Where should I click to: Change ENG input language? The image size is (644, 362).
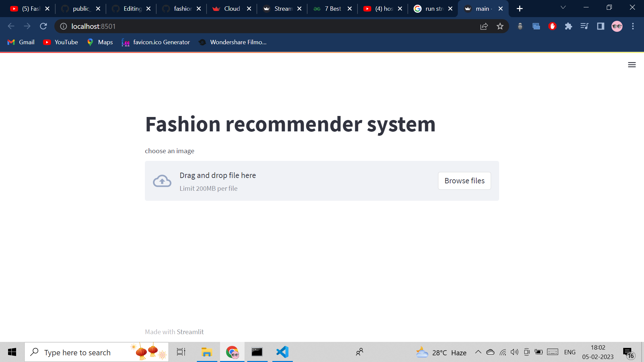point(570,352)
